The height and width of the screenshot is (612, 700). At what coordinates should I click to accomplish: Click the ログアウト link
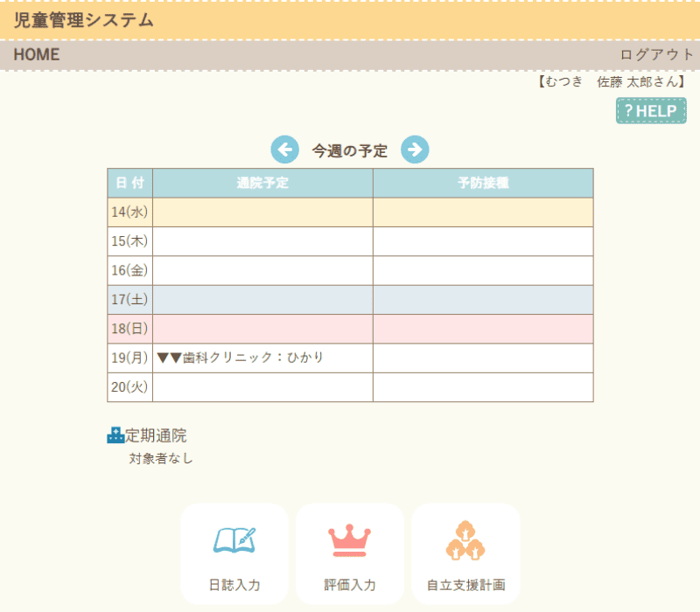(656, 54)
